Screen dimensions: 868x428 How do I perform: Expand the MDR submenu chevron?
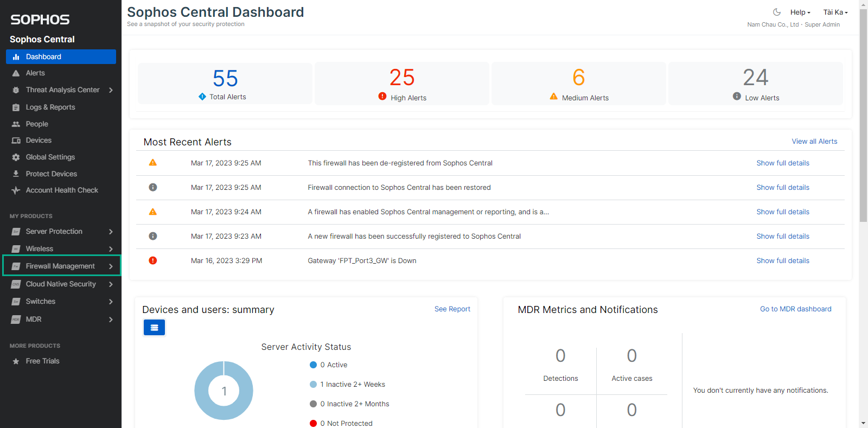111,320
